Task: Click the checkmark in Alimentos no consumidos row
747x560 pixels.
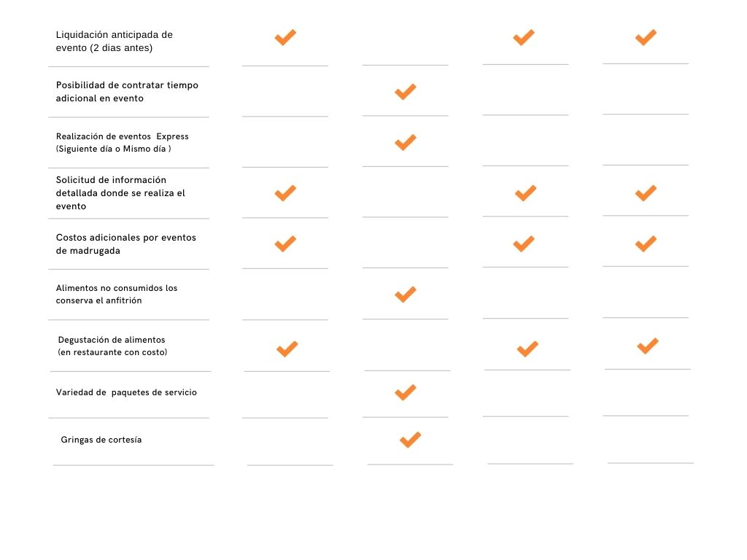Action: click(406, 295)
